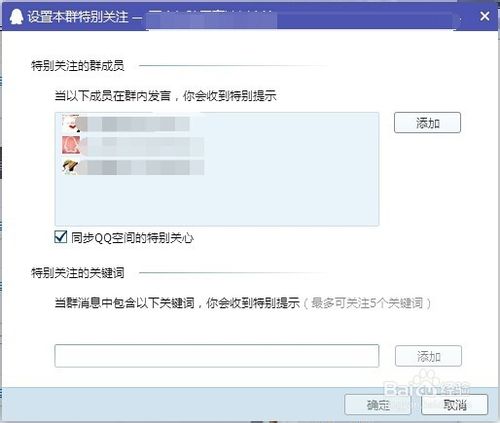Click the 特别关注的群成员 section heading

(77, 65)
